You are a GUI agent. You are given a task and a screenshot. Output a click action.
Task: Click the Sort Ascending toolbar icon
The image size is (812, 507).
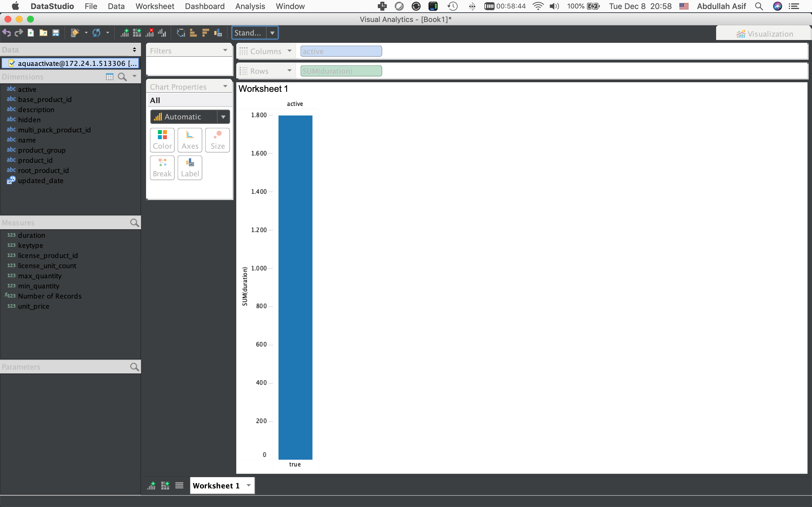point(193,33)
